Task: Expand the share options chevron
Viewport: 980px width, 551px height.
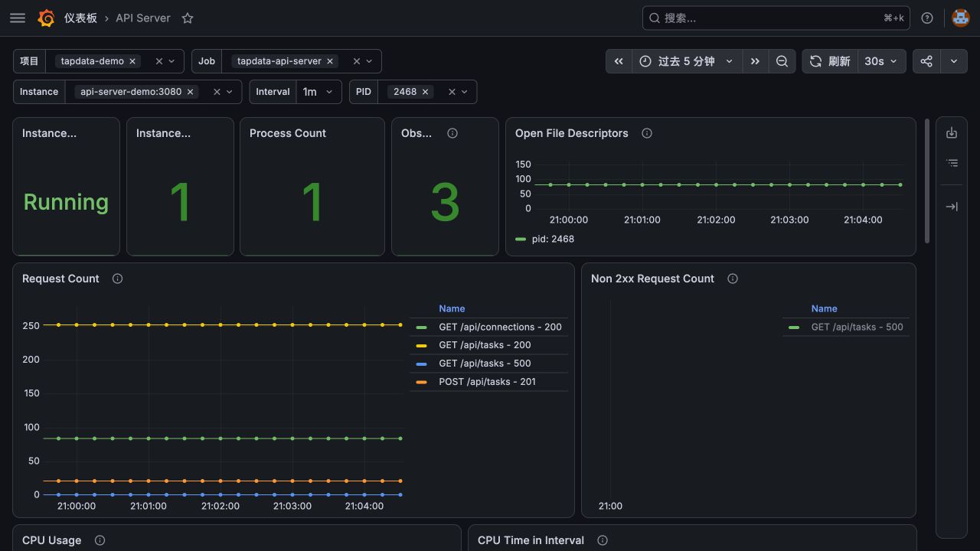Action: [954, 61]
